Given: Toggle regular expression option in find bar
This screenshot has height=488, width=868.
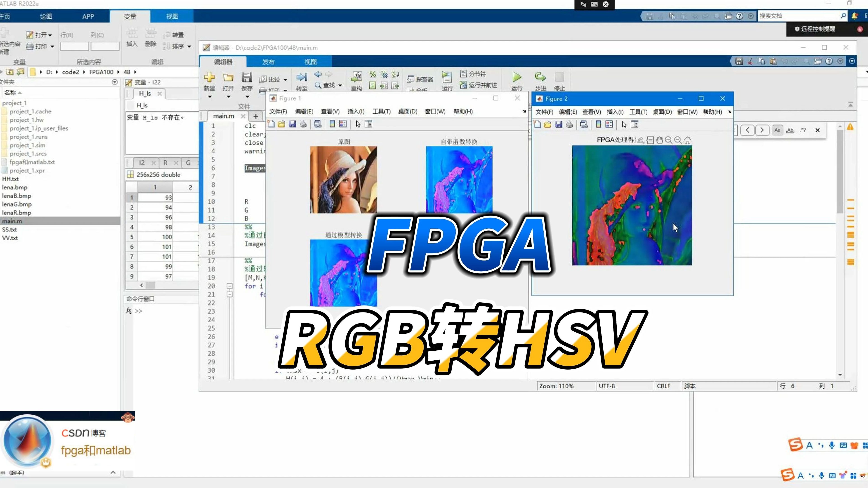Looking at the screenshot, I should tap(803, 130).
